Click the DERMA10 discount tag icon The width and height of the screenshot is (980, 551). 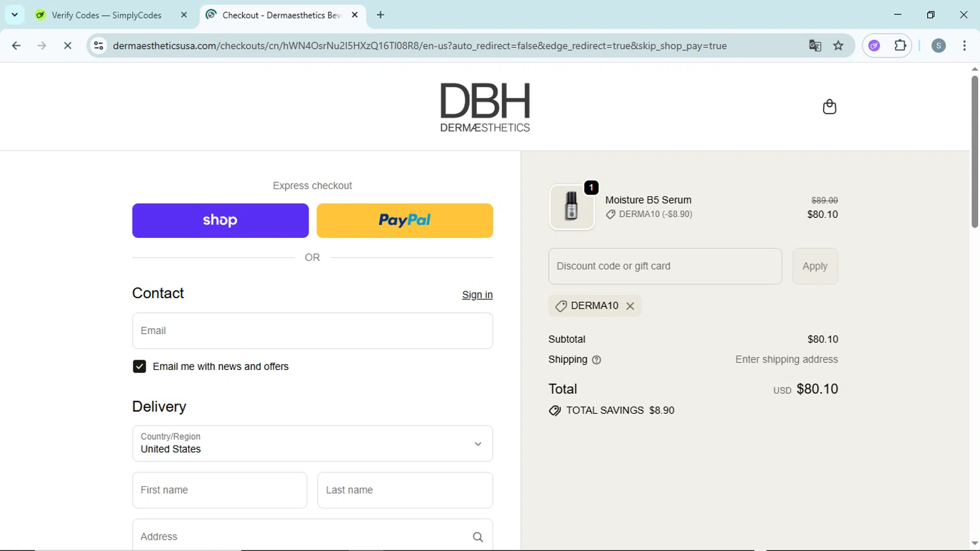click(x=561, y=306)
